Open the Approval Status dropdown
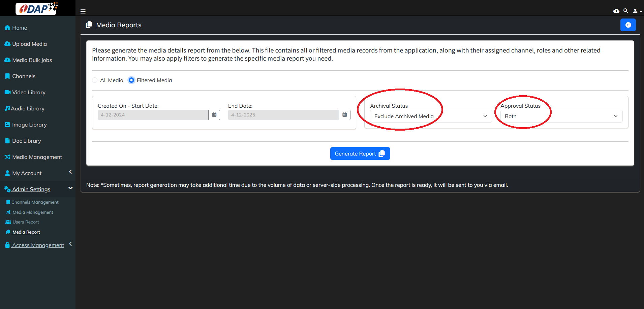Image resolution: width=644 pixels, height=309 pixels. [x=561, y=116]
